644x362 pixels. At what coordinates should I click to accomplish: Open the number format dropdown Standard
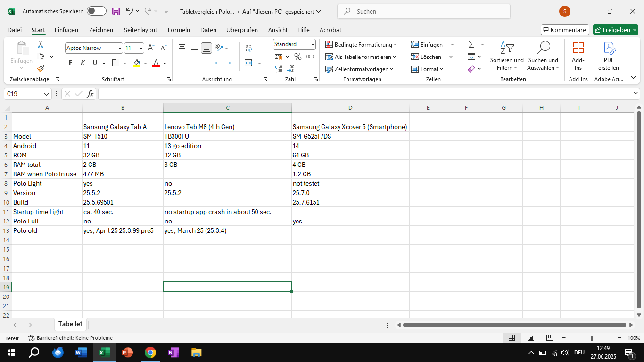(x=313, y=44)
